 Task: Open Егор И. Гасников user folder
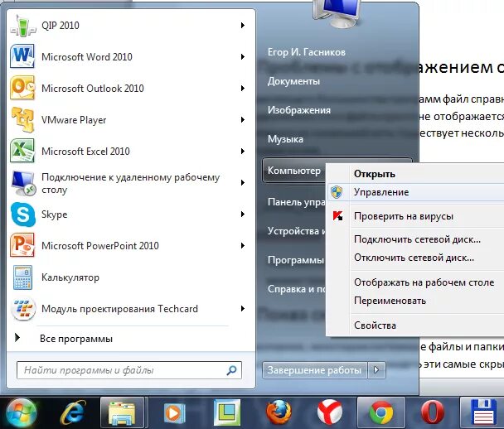coord(307,52)
